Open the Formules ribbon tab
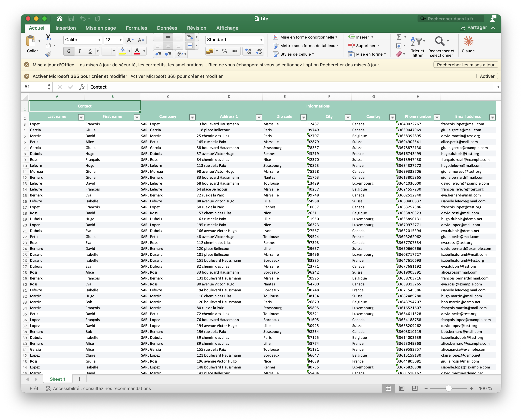 click(136, 28)
